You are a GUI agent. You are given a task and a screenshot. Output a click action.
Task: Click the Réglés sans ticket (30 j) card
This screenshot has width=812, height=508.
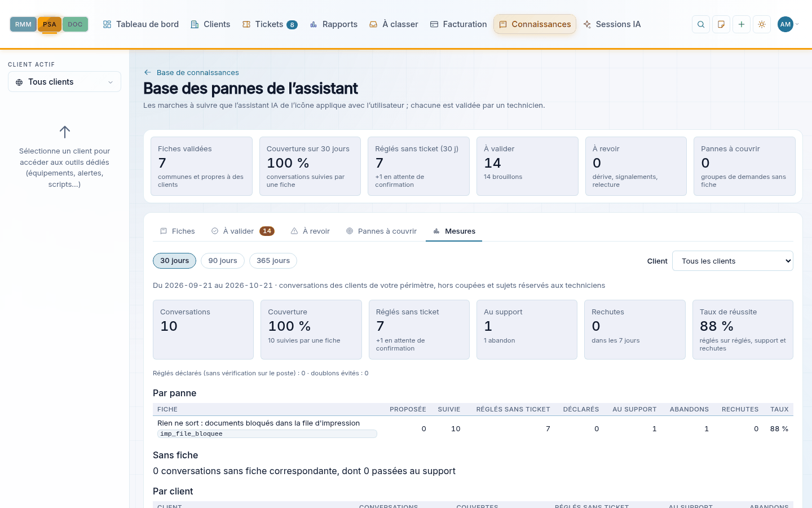[x=418, y=167]
